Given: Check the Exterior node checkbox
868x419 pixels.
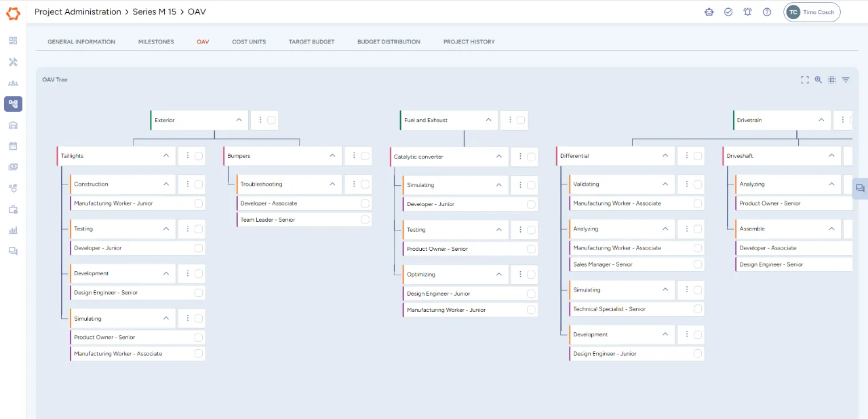Looking at the screenshot, I should coord(271,120).
